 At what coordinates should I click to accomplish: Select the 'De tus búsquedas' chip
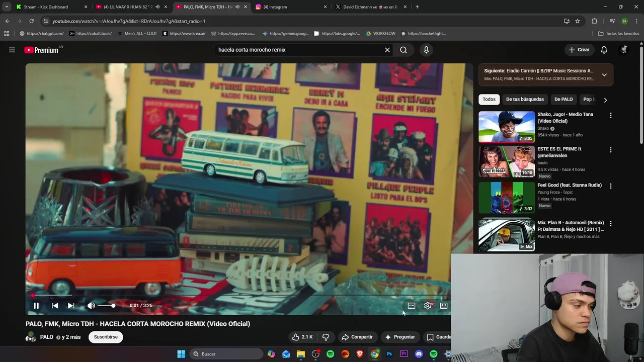coord(525,100)
